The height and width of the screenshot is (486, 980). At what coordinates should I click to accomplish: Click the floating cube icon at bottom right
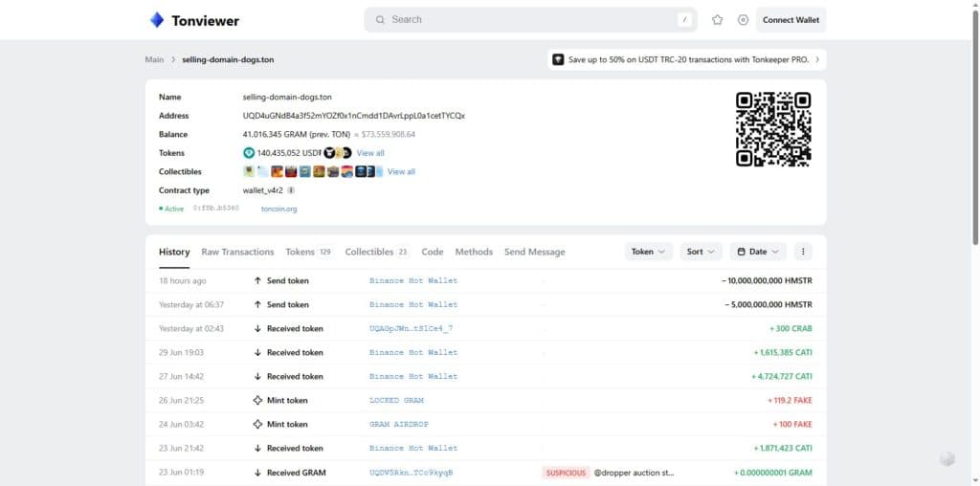pos(947,460)
